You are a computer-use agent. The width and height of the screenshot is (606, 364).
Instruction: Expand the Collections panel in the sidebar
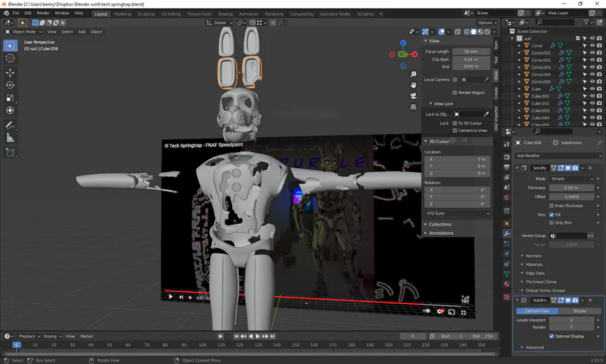click(x=440, y=224)
